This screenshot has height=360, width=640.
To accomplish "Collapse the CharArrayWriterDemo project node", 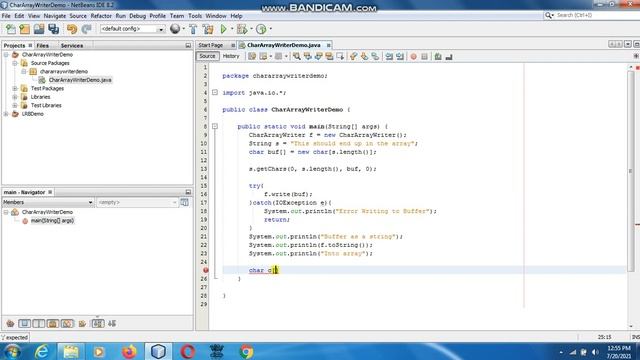I will pyautogui.click(x=6, y=55).
